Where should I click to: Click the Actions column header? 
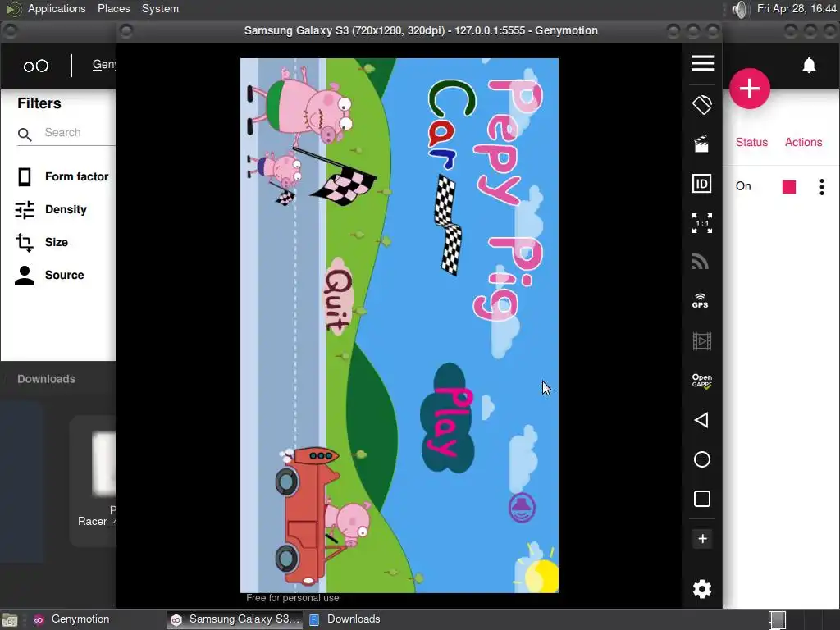[x=804, y=142]
